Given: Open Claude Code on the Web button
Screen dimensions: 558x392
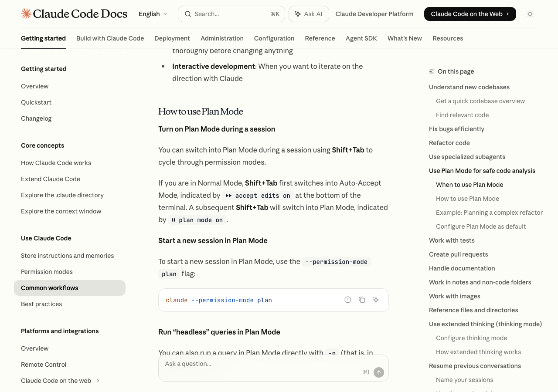Looking at the screenshot, I should tap(470, 14).
